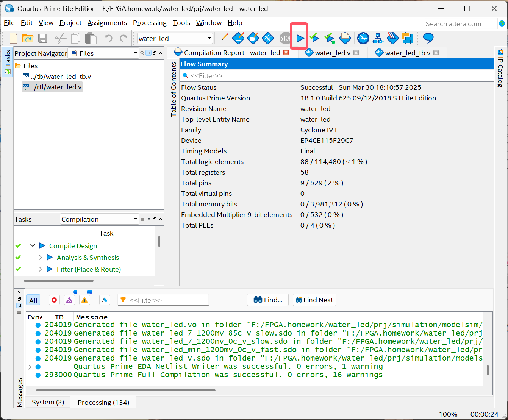Click the Find... button in Messages
The image size is (508, 420).
268,300
